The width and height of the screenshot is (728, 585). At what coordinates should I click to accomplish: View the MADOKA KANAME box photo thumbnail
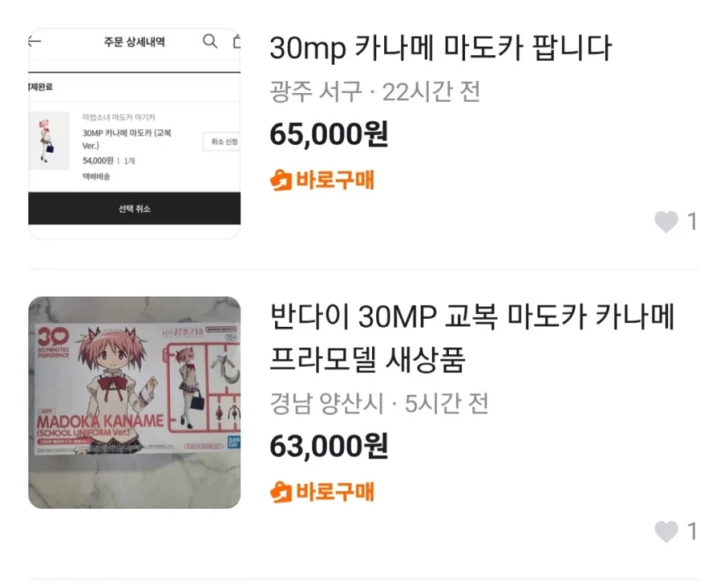click(134, 401)
